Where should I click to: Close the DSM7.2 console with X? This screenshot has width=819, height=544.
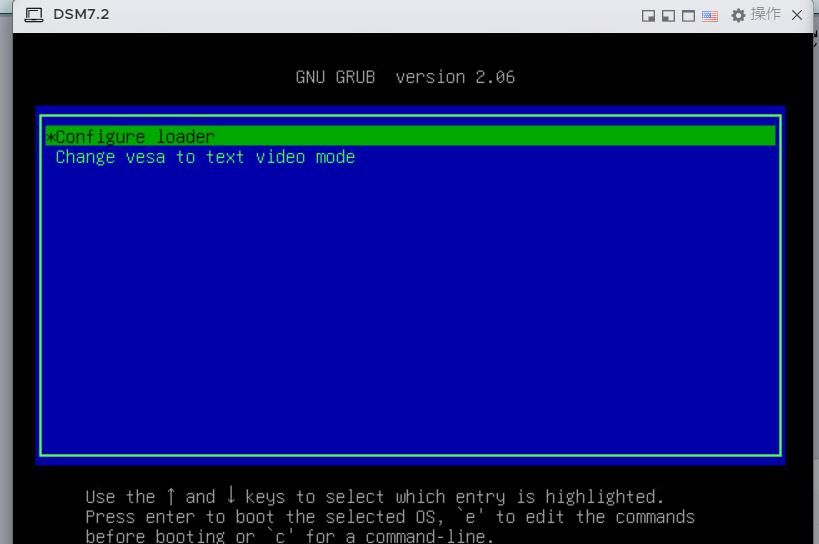pos(797,15)
